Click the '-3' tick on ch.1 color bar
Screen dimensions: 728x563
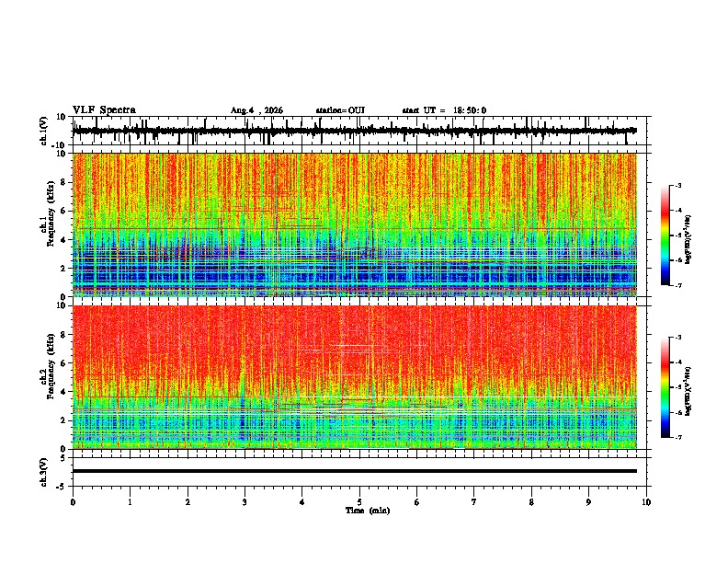[x=677, y=186]
